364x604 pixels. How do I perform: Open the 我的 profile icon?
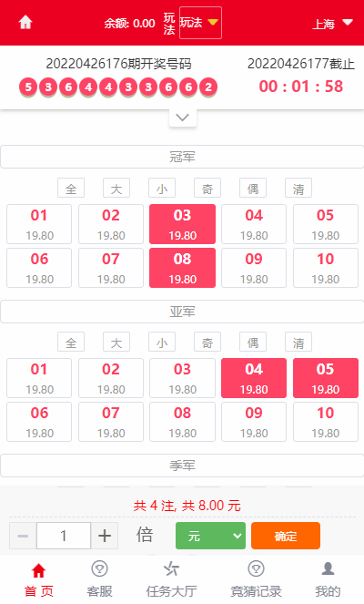coord(328,568)
